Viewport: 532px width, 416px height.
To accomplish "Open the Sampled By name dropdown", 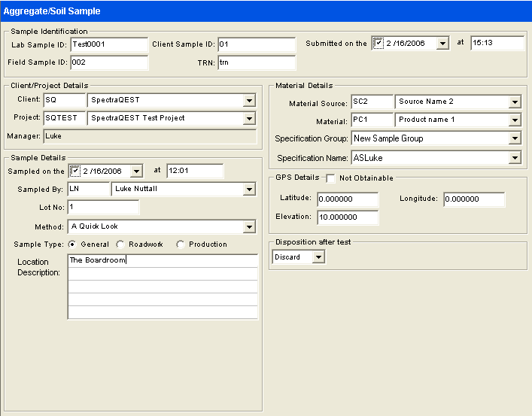I will pyautogui.click(x=249, y=190).
